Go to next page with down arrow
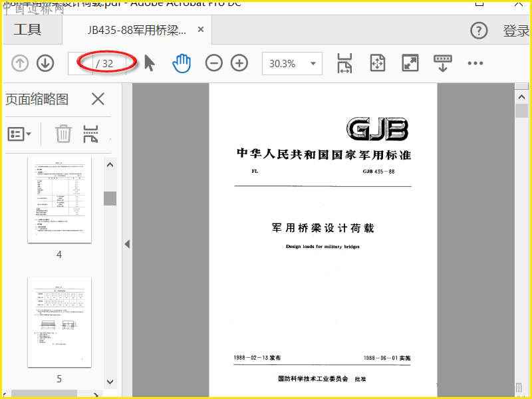The height and width of the screenshot is (399, 532). (x=45, y=63)
